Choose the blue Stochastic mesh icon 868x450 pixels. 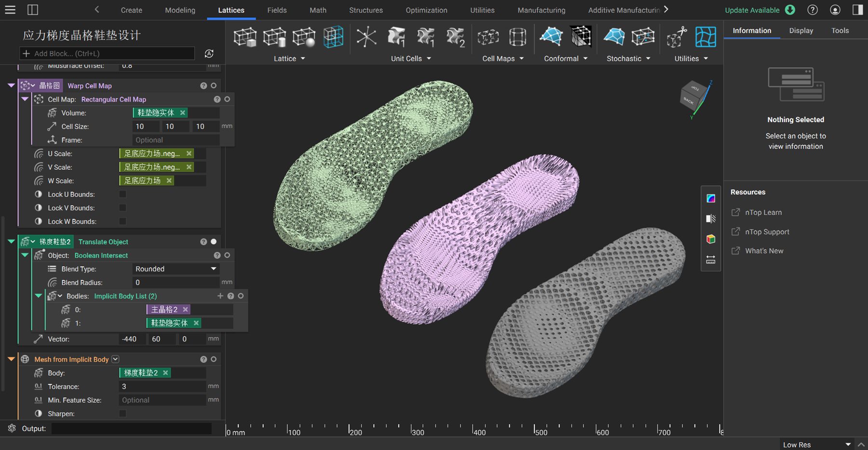point(614,37)
